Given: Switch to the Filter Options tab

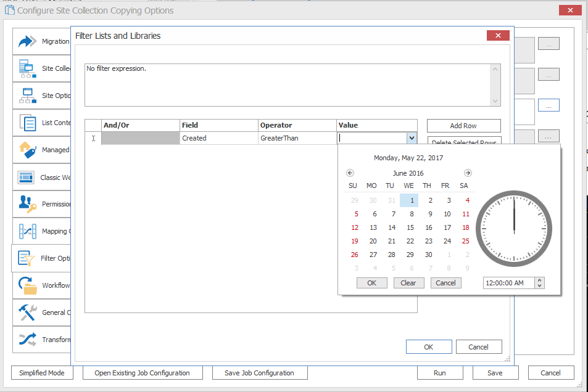Looking at the screenshot, I should click(x=42, y=258).
